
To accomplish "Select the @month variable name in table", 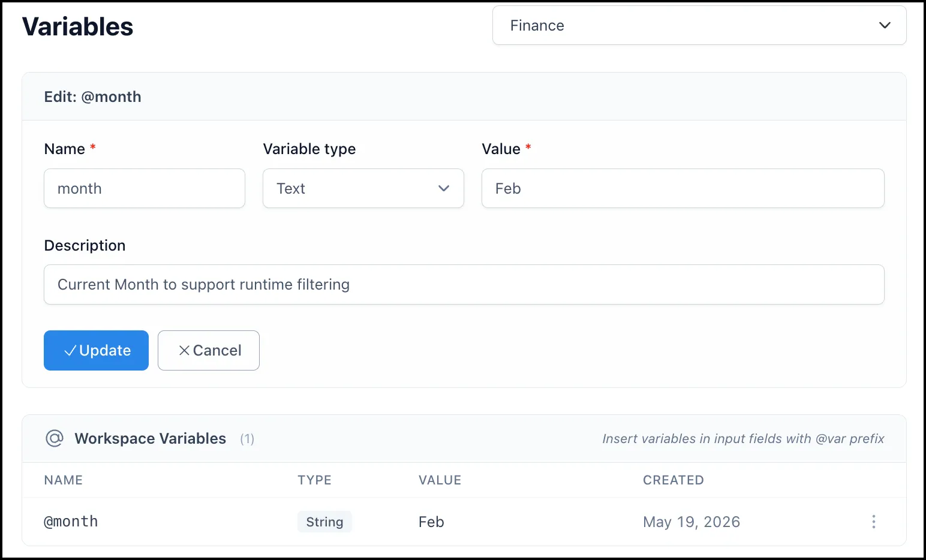I will 71,522.
